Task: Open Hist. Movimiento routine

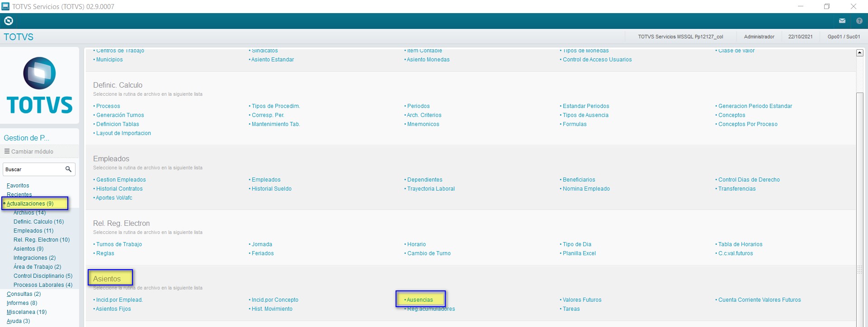Action: 272,309
